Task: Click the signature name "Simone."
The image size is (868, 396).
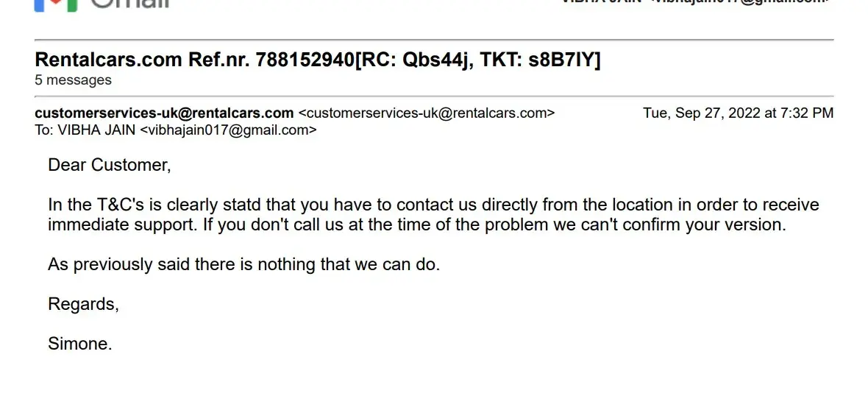Action: (80, 343)
